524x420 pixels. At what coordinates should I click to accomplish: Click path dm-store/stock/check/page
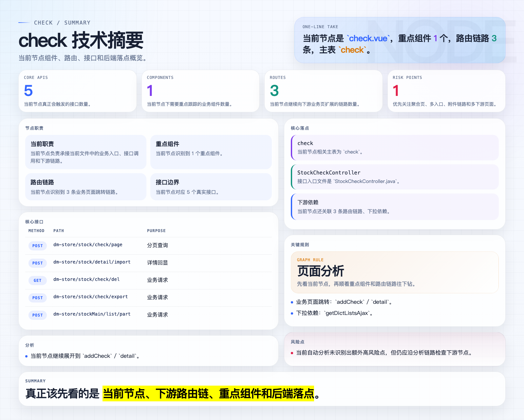(88, 245)
